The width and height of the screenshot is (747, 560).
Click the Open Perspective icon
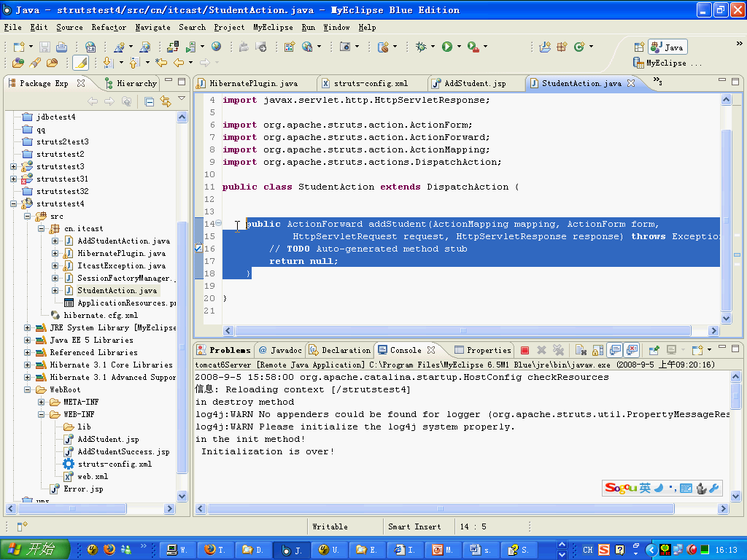(x=639, y=47)
